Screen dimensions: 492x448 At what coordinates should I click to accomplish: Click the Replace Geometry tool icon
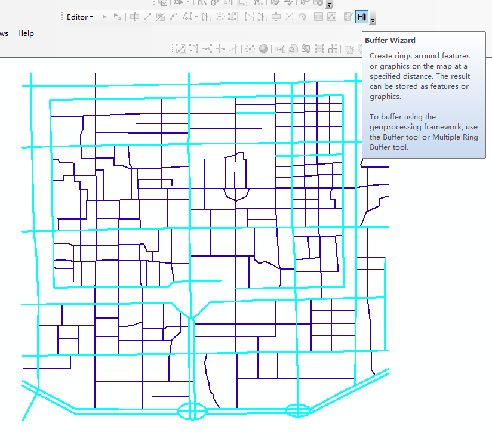click(x=293, y=49)
